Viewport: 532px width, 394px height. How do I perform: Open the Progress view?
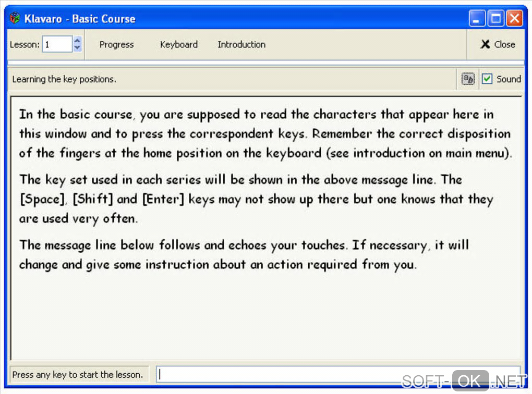[116, 44]
